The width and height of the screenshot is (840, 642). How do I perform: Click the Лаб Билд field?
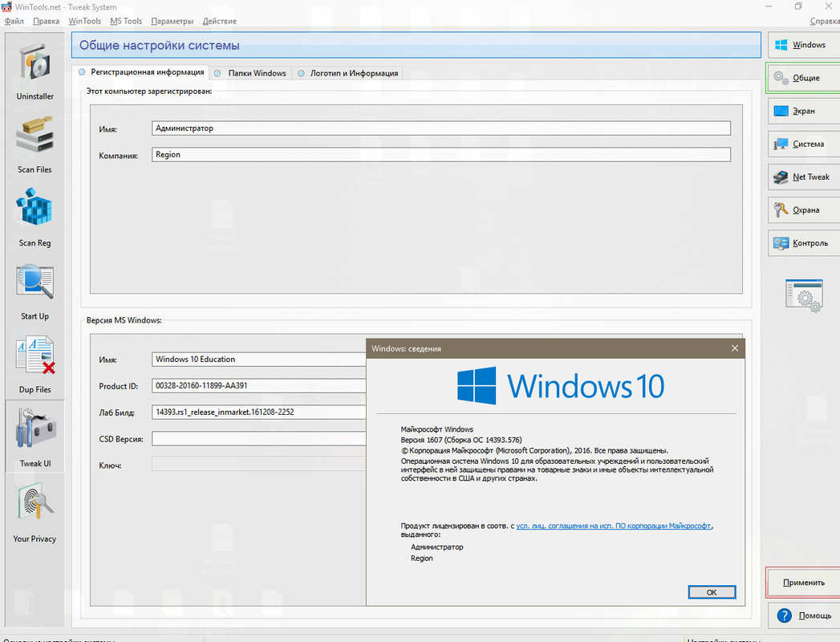[259, 412]
